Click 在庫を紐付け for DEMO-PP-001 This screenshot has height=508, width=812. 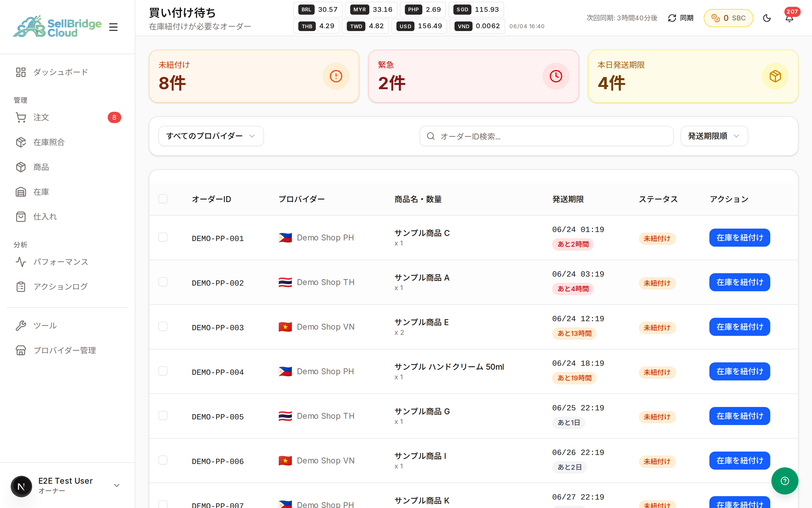click(740, 238)
